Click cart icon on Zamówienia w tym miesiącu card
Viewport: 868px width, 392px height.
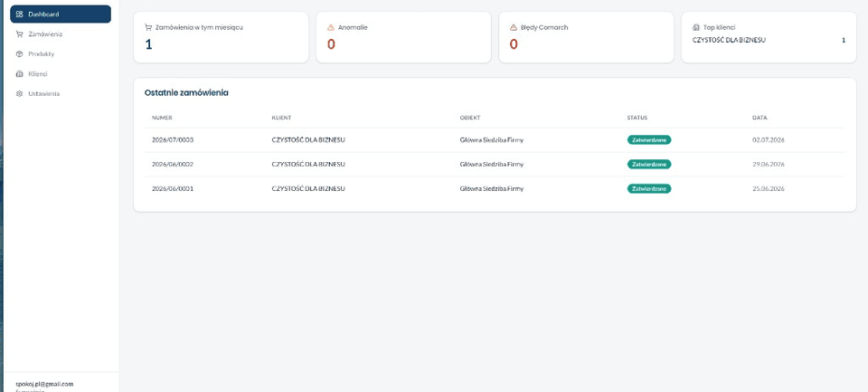click(x=148, y=27)
